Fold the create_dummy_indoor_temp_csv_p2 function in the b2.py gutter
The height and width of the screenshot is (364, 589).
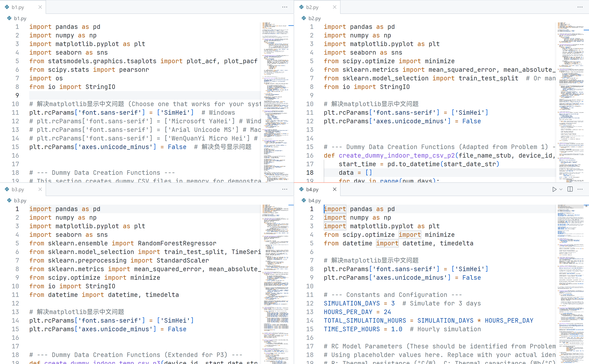[x=319, y=155]
